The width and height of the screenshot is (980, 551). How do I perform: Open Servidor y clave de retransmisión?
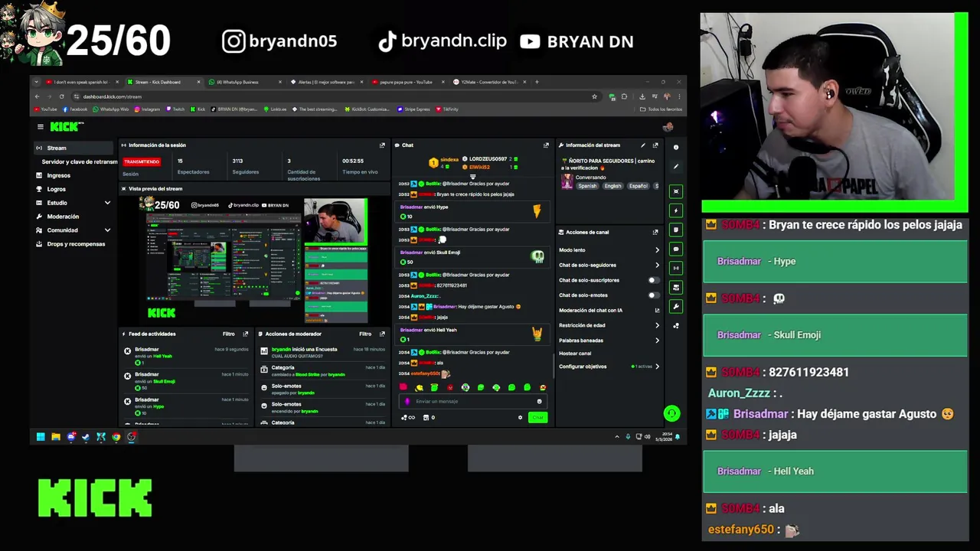pyautogui.click(x=79, y=161)
